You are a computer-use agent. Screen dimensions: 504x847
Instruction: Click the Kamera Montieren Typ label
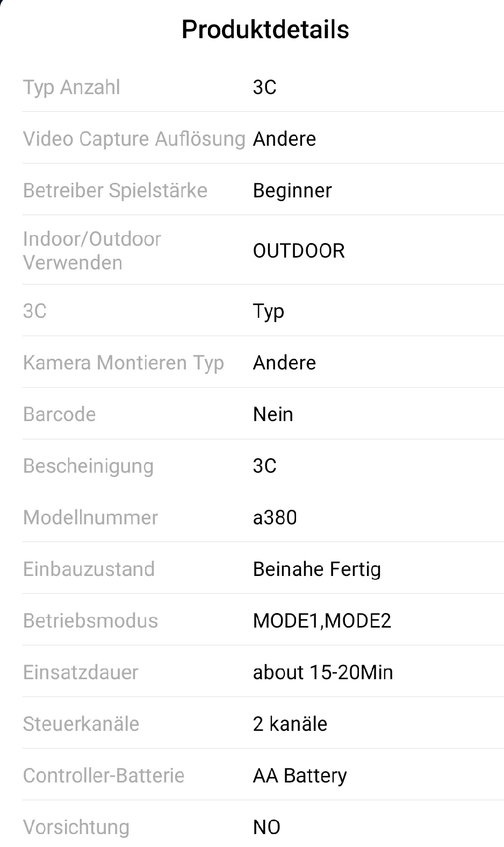click(x=123, y=362)
